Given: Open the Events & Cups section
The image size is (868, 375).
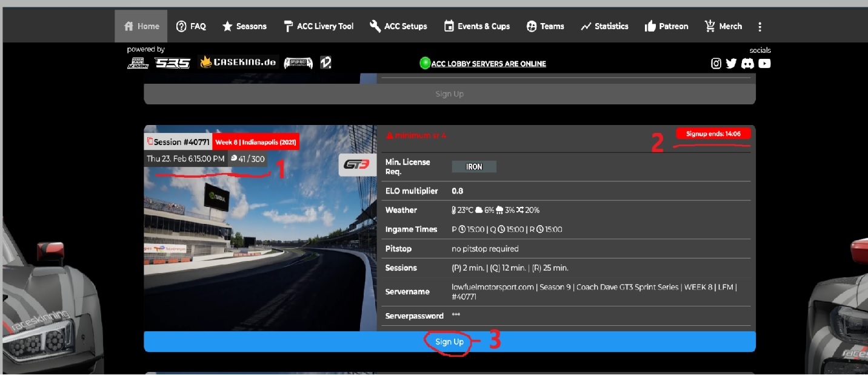Looking at the screenshot, I should click(x=478, y=26).
